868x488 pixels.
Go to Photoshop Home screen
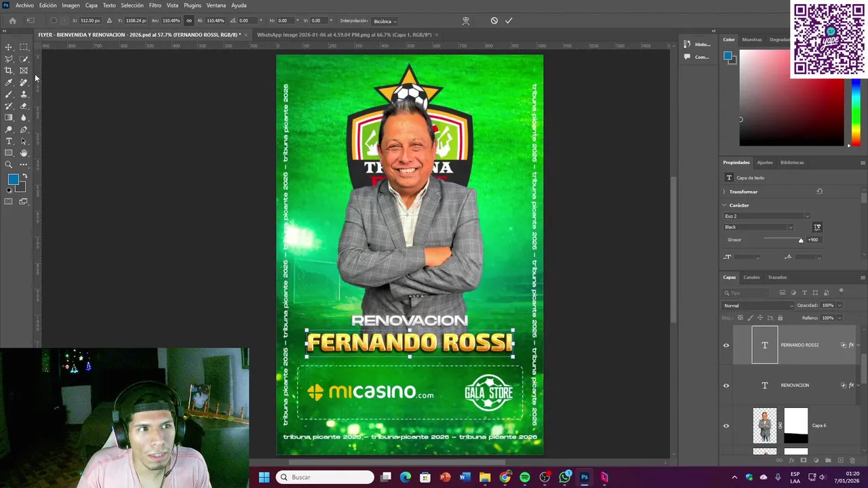[12, 20]
